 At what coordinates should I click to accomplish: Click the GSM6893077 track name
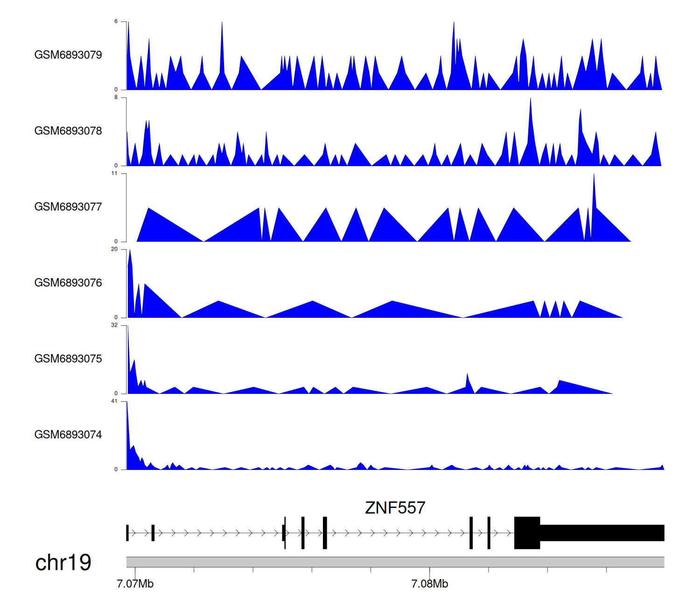point(68,207)
